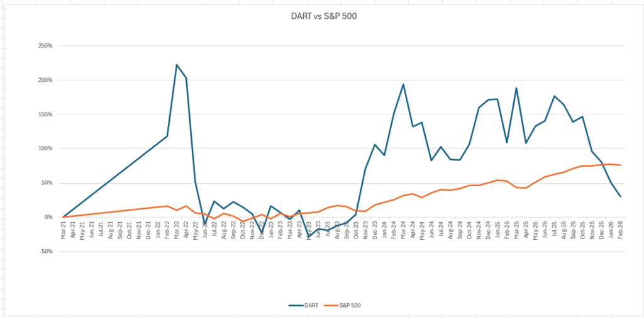Select the DART line's highest peak near Mar-22
The height and width of the screenshot is (319, 644).
pyautogui.click(x=177, y=65)
